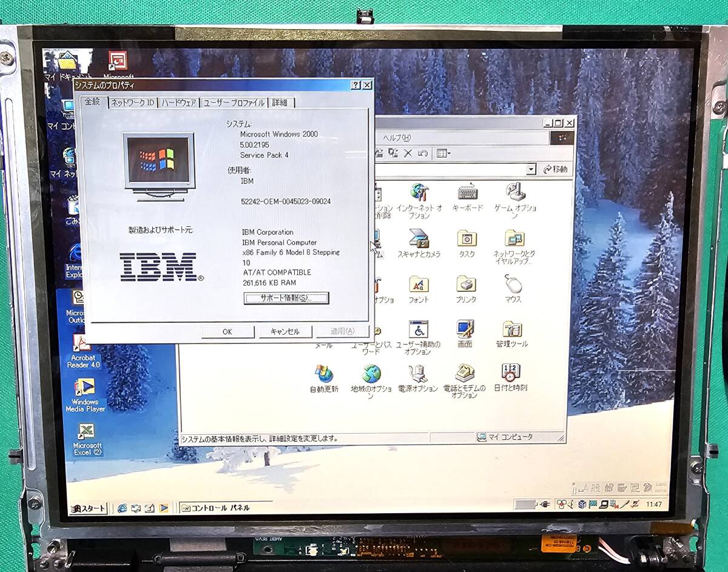
Task: Open the Display (画面) control panel icon
Action: click(x=465, y=329)
